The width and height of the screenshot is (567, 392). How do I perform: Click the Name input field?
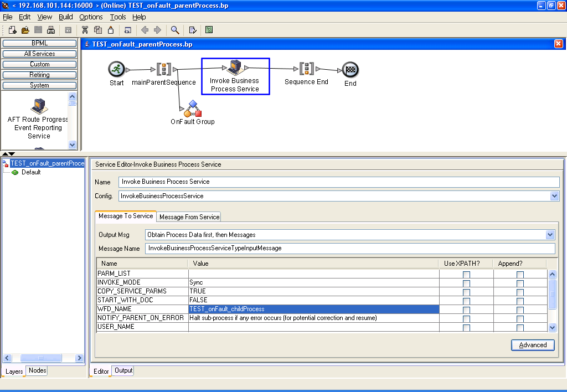pyautogui.click(x=339, y=182)
